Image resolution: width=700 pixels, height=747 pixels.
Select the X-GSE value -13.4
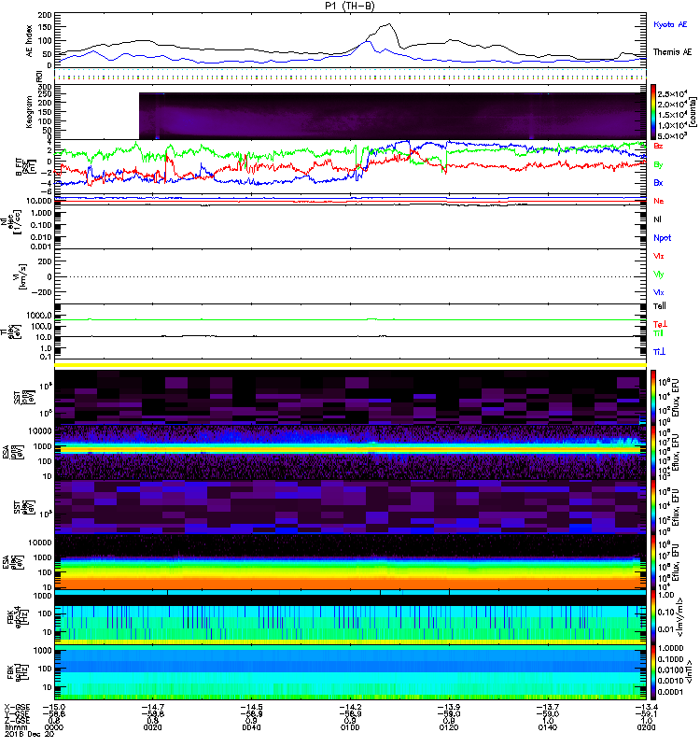pos(646,707)
